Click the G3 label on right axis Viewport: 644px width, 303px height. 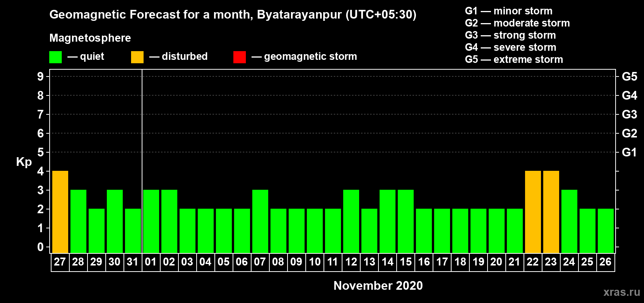coord(630,114)
